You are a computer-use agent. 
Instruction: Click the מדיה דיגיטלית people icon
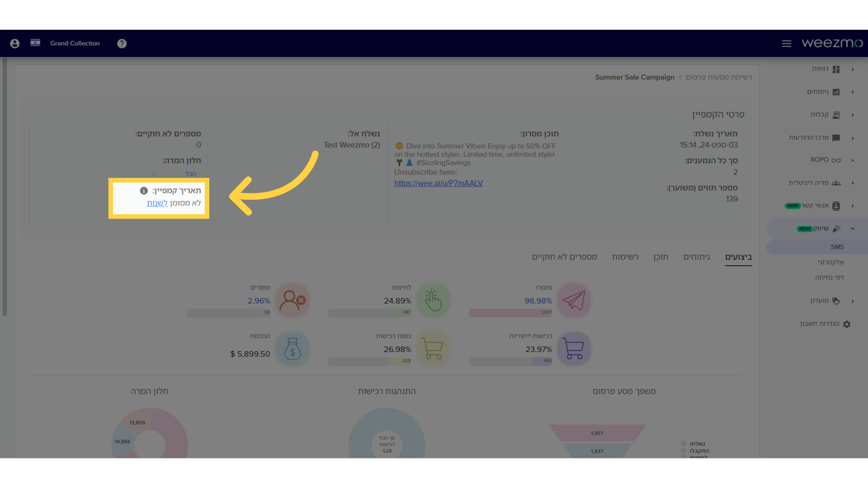(836, 183)
